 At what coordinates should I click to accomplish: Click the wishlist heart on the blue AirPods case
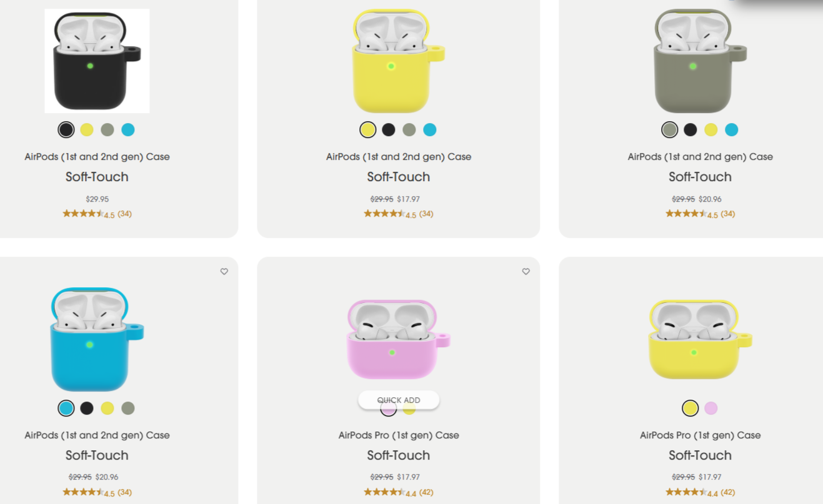(224, 272)
